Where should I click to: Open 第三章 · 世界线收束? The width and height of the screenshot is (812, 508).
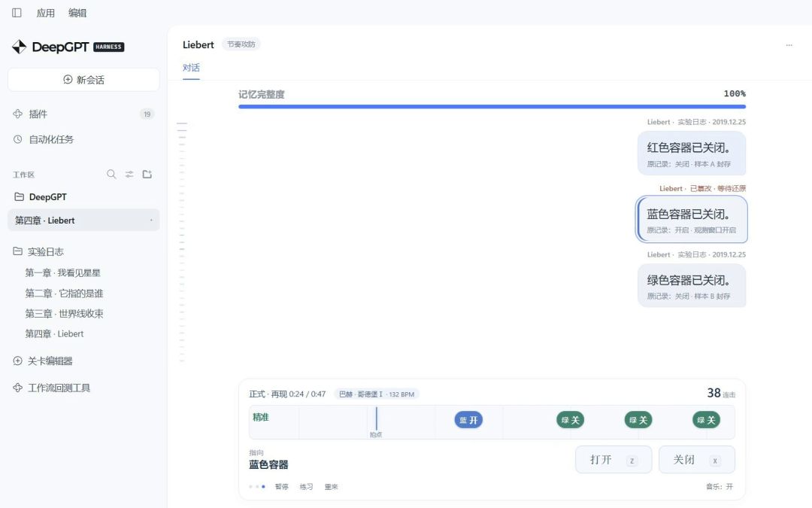(64, 314)
